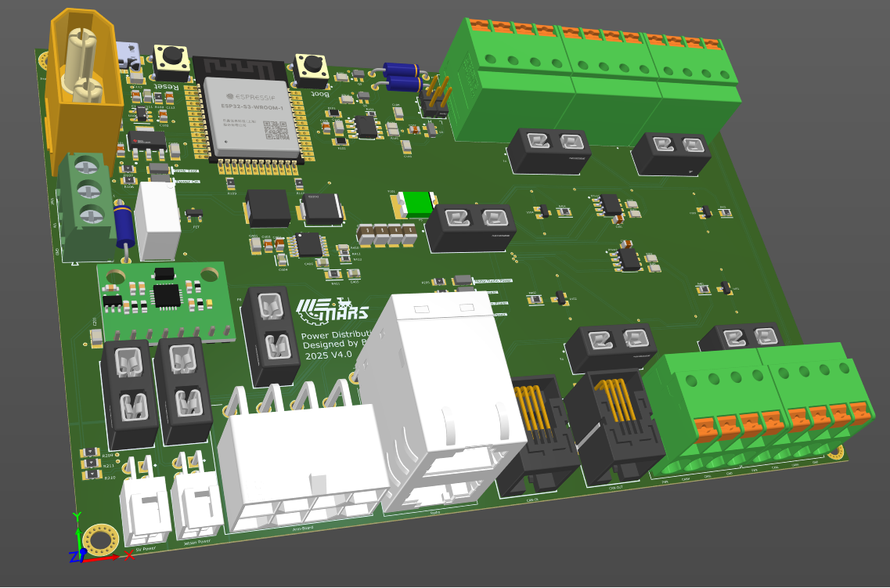Image resolution: width=890 pixels, height=588 pixels.
Task: Select the bright green LED component
Action: coord(416,204)
